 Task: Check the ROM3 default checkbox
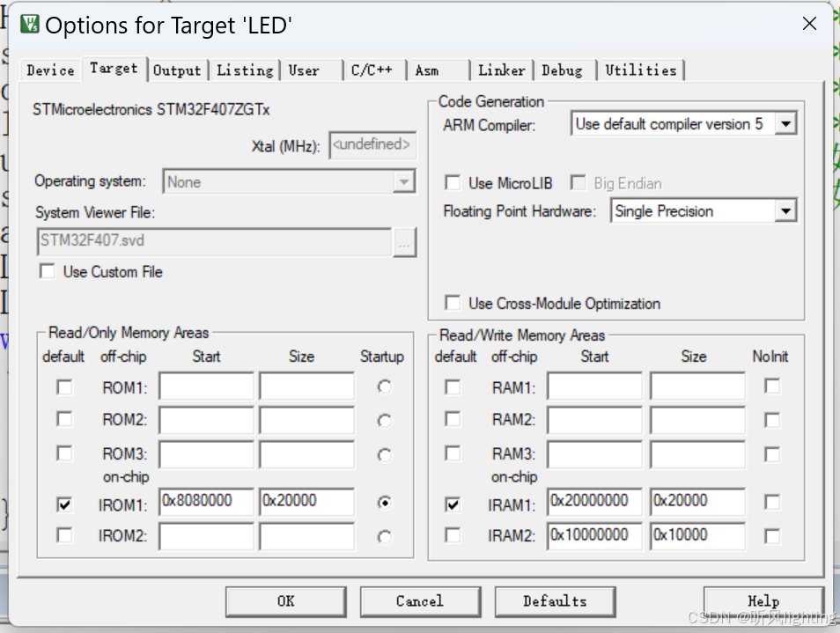point(64,453)
